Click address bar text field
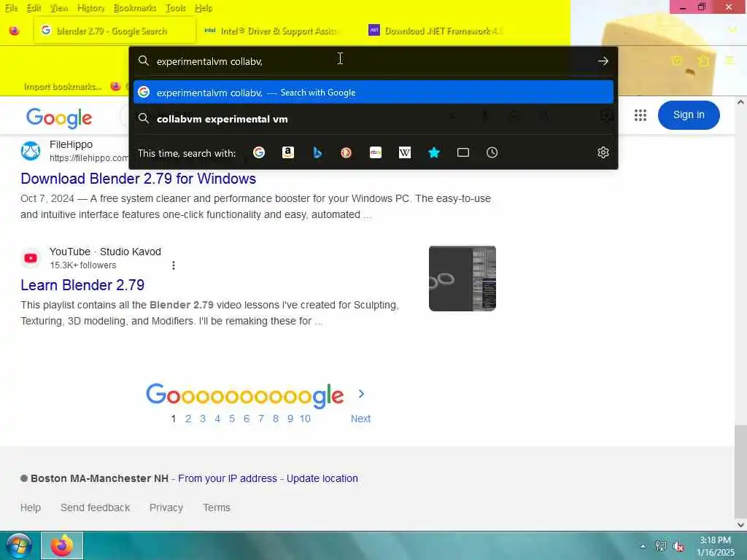The height and width of the screenshot is (560, 747). pos(371,61)
